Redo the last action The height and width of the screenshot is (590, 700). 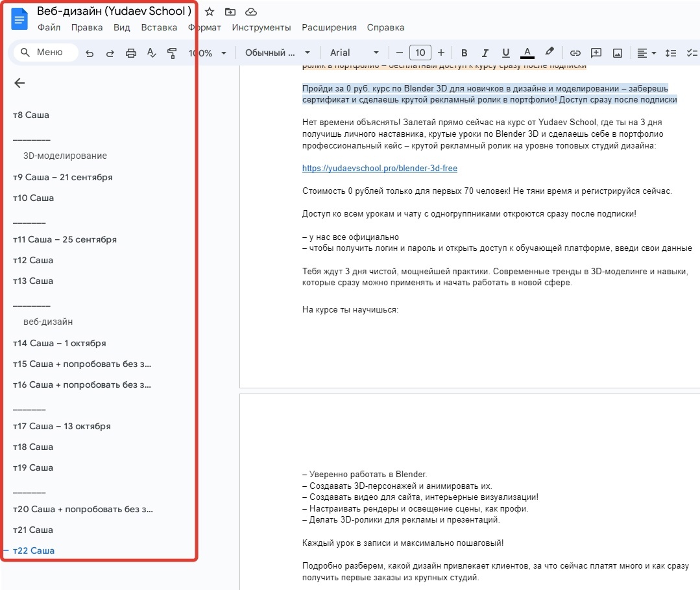[x=110, y=53]
